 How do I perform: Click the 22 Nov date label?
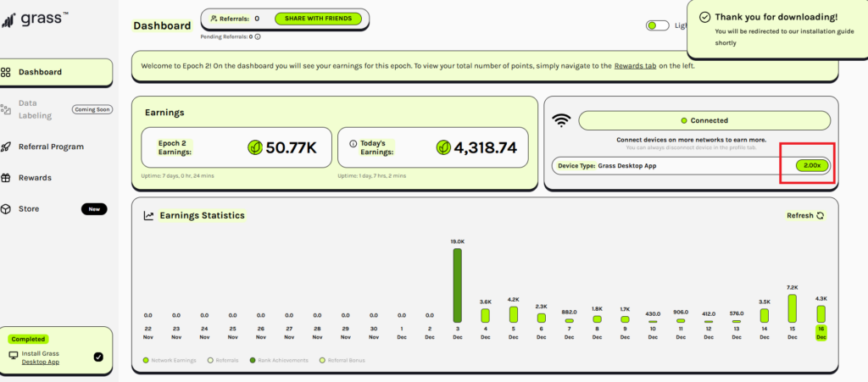pos(148,333)
